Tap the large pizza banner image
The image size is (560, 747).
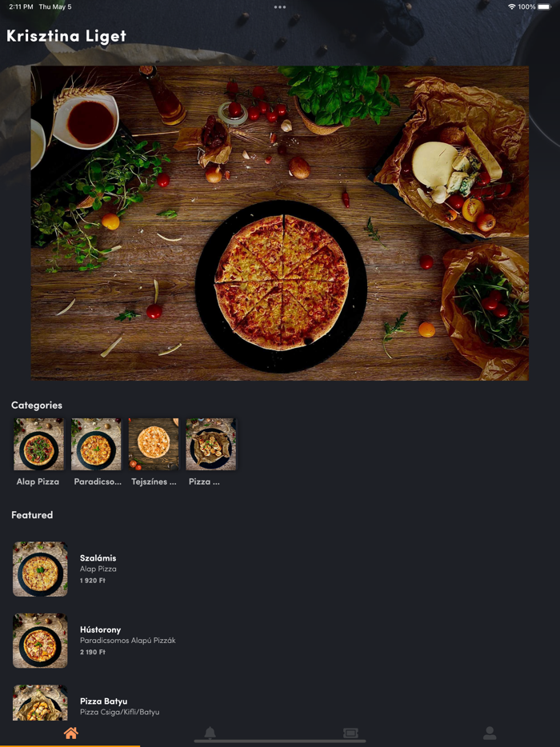pyautogui.click(x=280, y=223)
